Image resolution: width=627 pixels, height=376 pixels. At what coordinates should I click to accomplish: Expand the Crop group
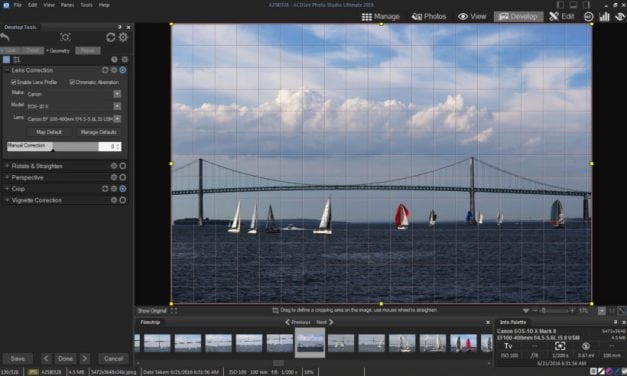[x=7, y=188]
